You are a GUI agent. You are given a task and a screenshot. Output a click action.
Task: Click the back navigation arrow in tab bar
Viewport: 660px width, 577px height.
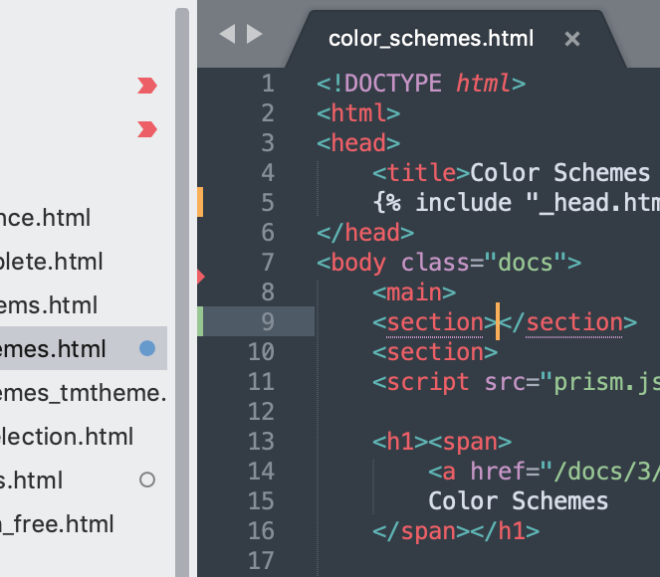(x=228, y=34)
